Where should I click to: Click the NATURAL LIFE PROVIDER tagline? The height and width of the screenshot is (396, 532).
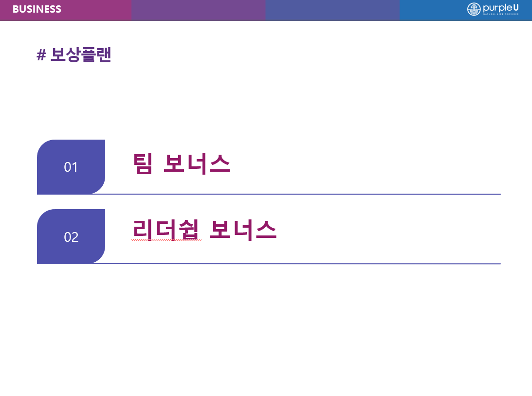(x=501, y=14)
